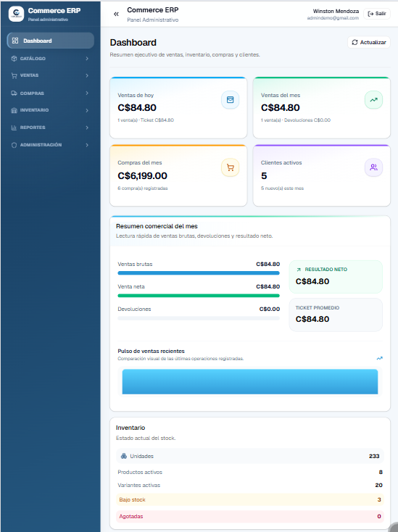This screenshot has width=398, height=532.
Task: Click the Resumen comercial del mes heading
Action: 157,226
